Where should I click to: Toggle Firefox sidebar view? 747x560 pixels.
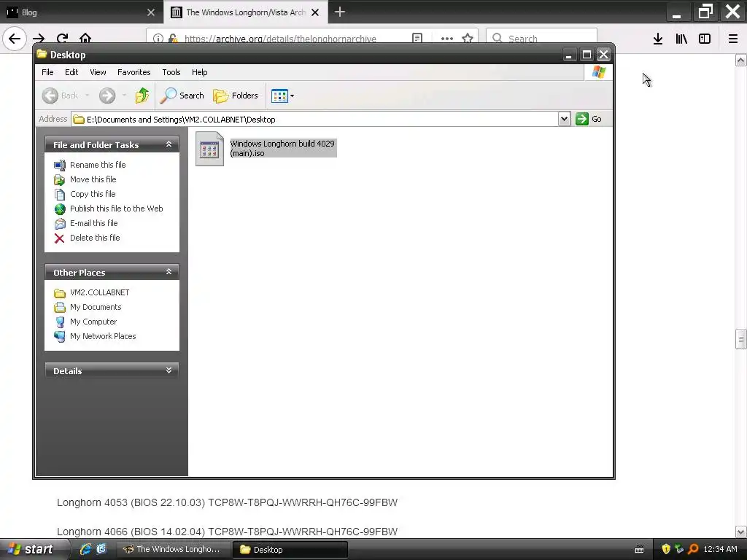click(705, 39)
